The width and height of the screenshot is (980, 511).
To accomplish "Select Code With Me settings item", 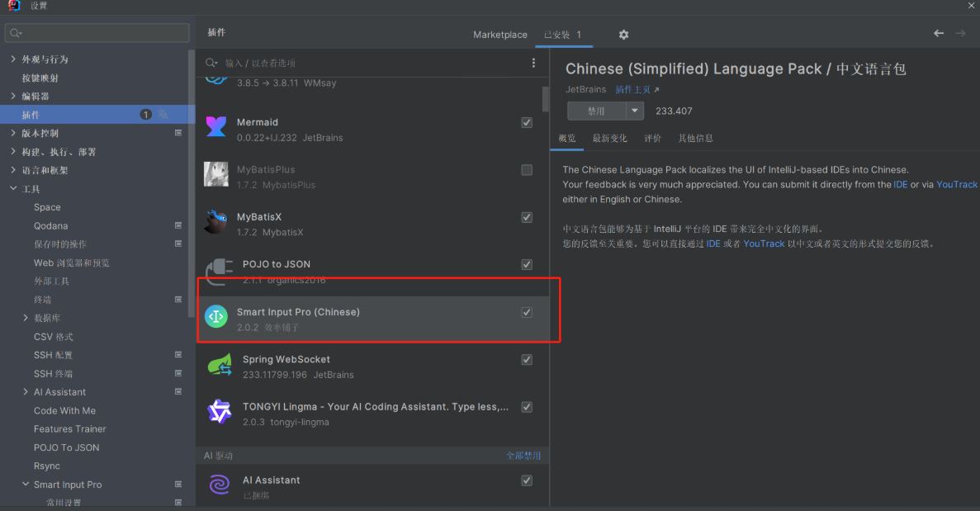I will tap(64, 410).
